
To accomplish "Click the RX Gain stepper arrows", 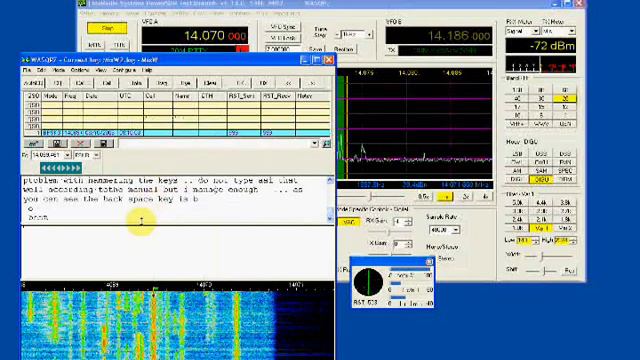I will (408, 222).
